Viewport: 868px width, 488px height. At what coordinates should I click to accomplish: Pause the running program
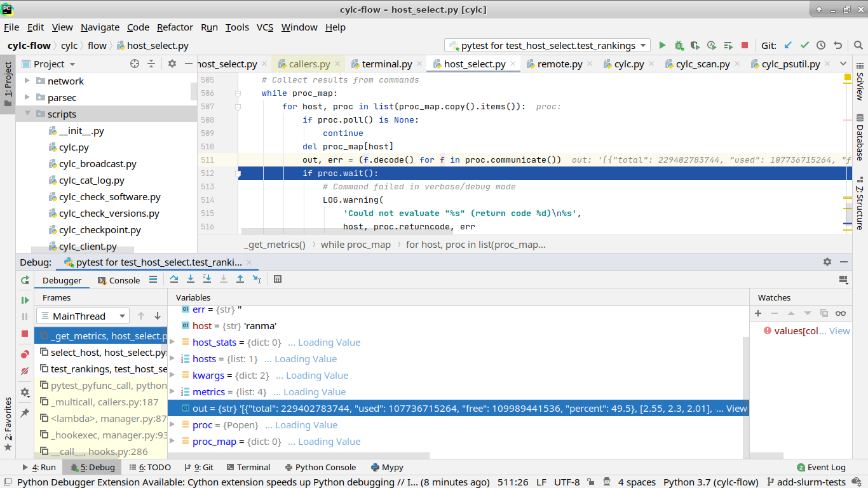tap(24, 316)
